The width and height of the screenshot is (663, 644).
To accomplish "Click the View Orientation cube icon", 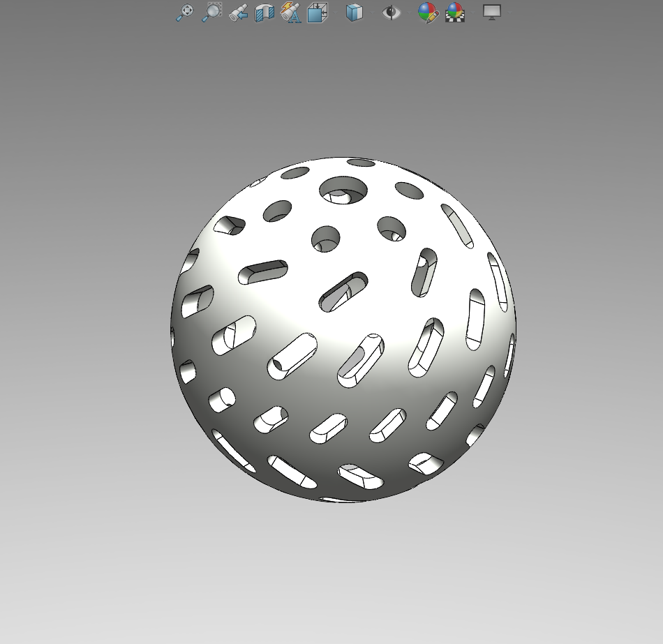I will (x=318, y=13).
